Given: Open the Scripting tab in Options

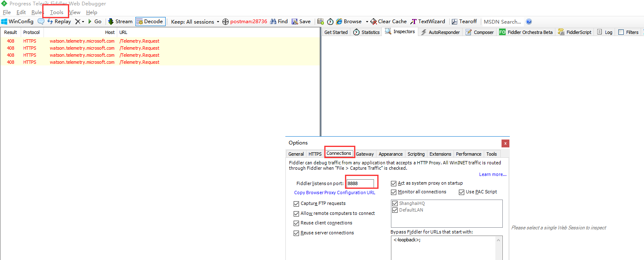Looking at the screenshot, I should tap(416, 154).
